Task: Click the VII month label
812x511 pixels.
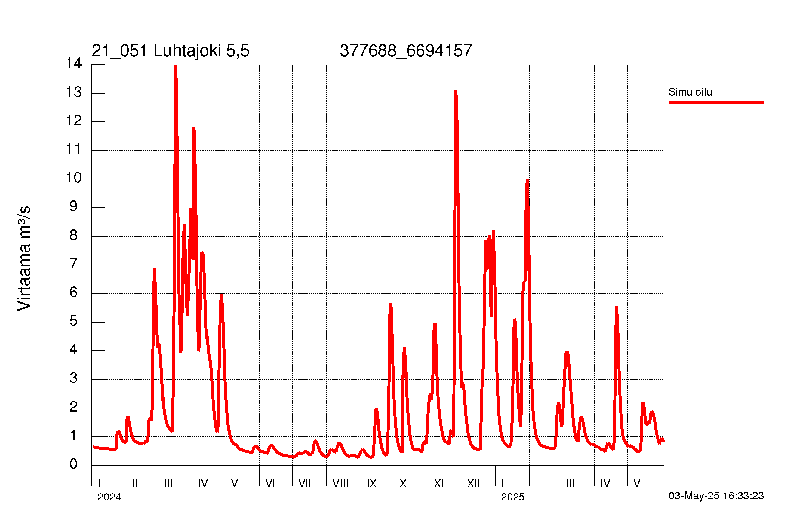Action: coord(305,484)
